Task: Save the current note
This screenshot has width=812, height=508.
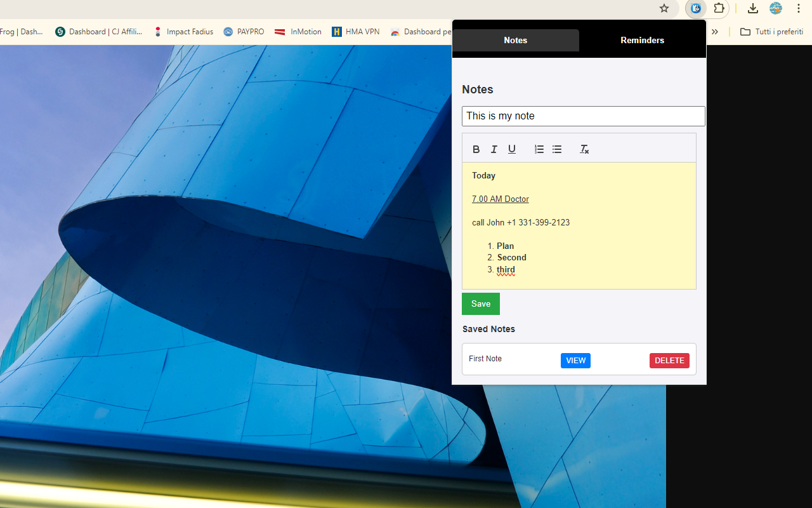Action: click(480, 304)
